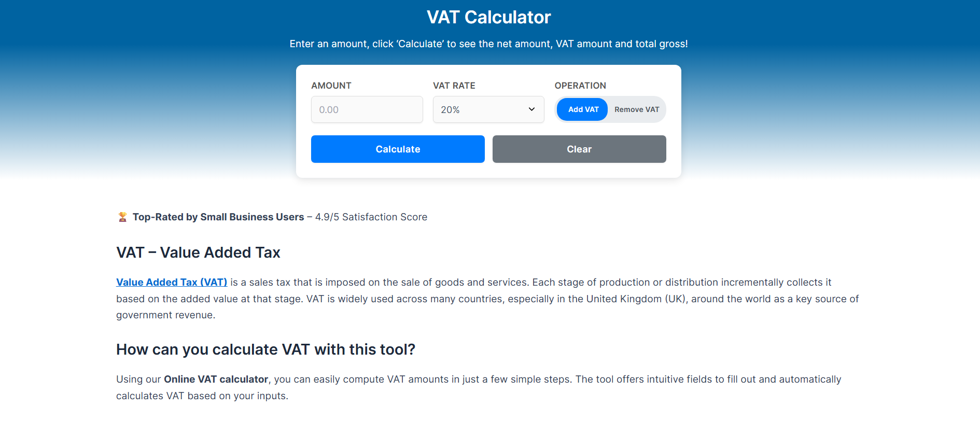Click the VAT – Value Added Tax heading

[x=198, y=252]
